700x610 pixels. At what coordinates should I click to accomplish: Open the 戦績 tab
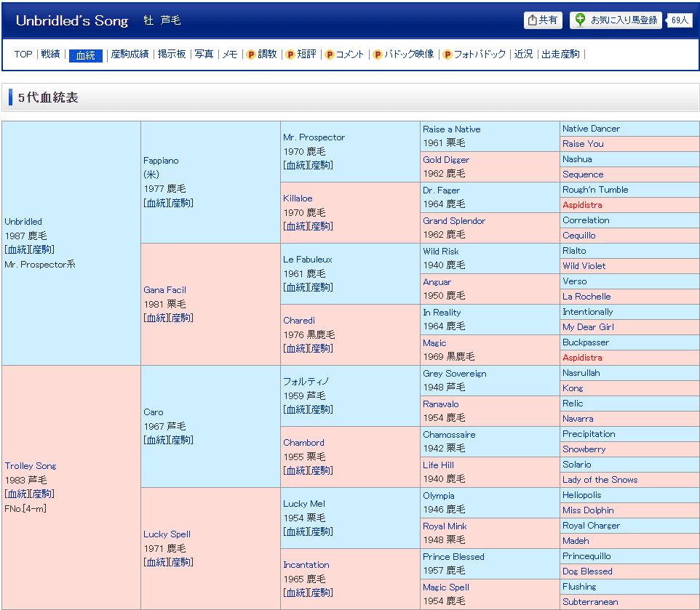[50, 54]
